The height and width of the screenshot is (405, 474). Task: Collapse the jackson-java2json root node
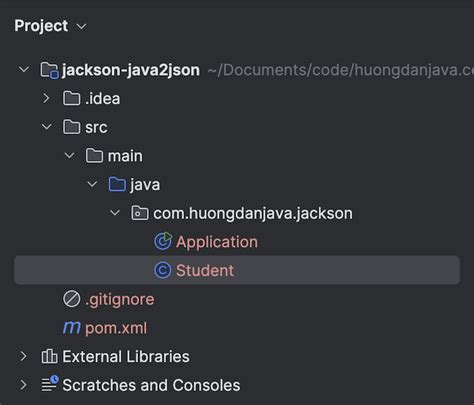coord(24,70)
